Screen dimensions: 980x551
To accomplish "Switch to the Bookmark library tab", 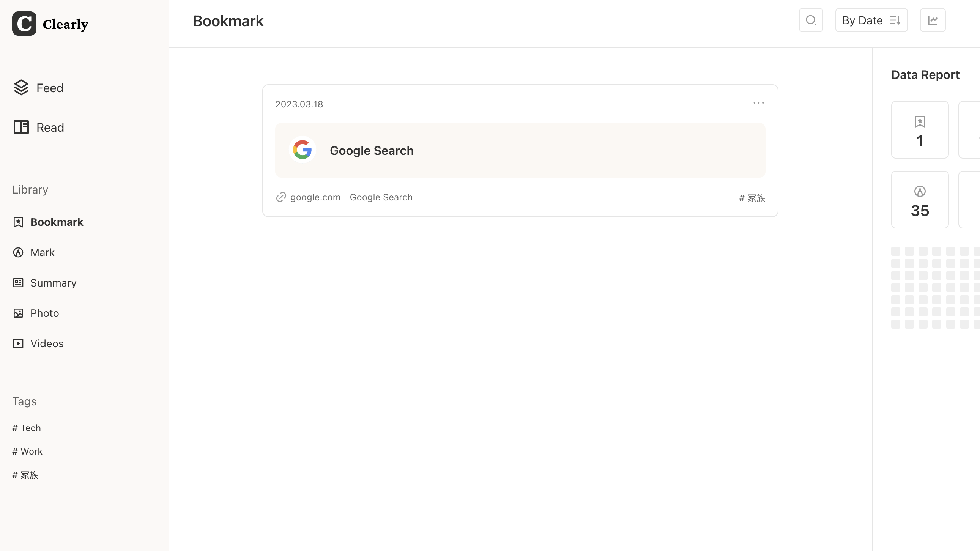I will click(57, 222).
